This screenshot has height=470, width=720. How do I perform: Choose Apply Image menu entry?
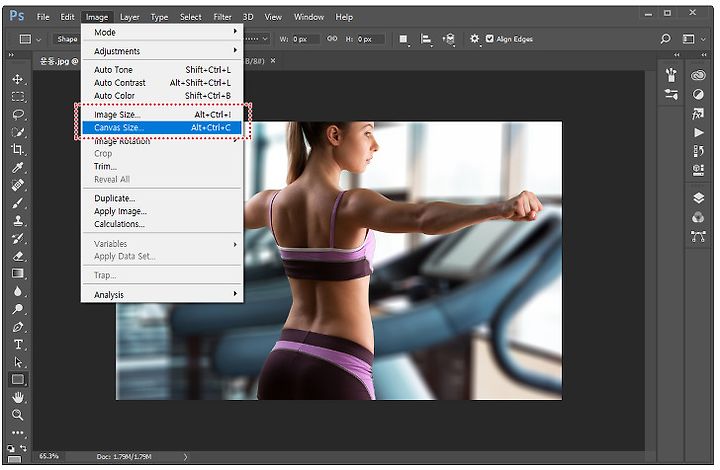pos(162,211)
